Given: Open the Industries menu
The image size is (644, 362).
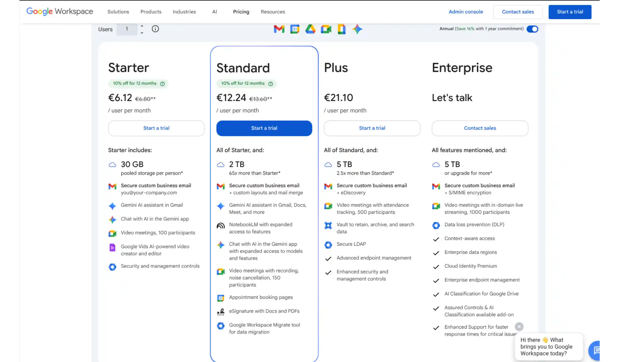Looking at the screenshot, I should pos(184,12).
